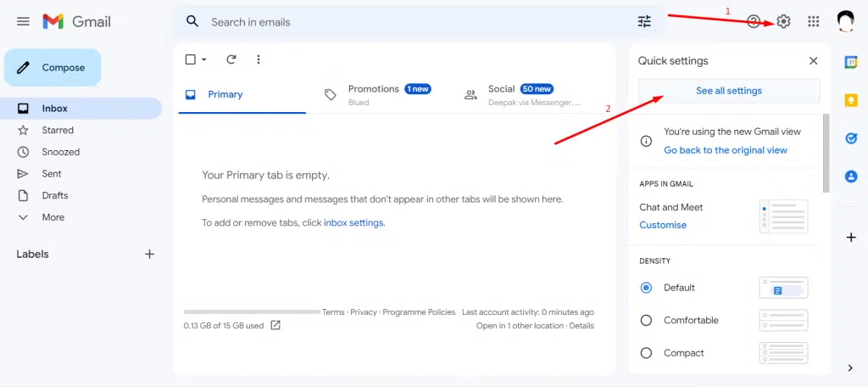Open the Support help icon
This screenshot has height=387, width=868.
point(754,21)
